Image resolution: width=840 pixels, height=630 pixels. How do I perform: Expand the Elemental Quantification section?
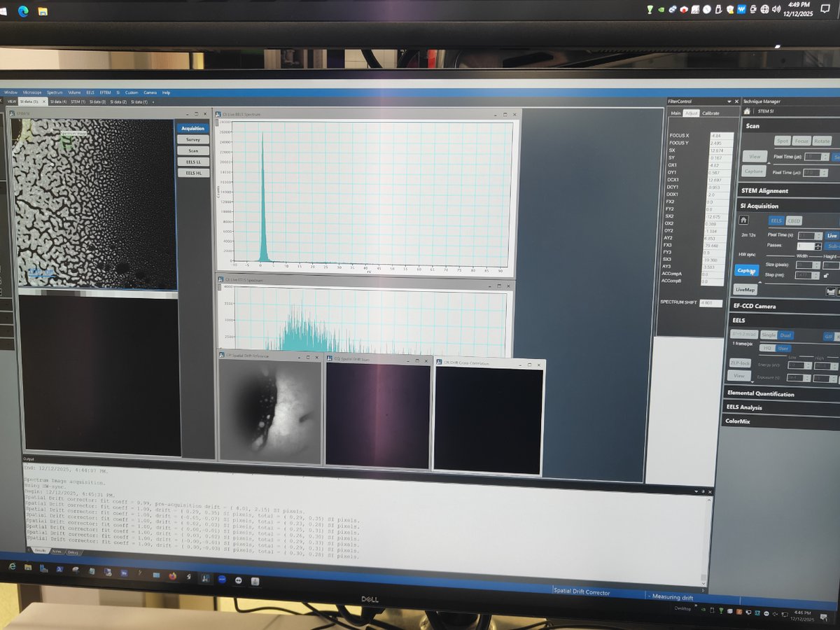point(760,393)
